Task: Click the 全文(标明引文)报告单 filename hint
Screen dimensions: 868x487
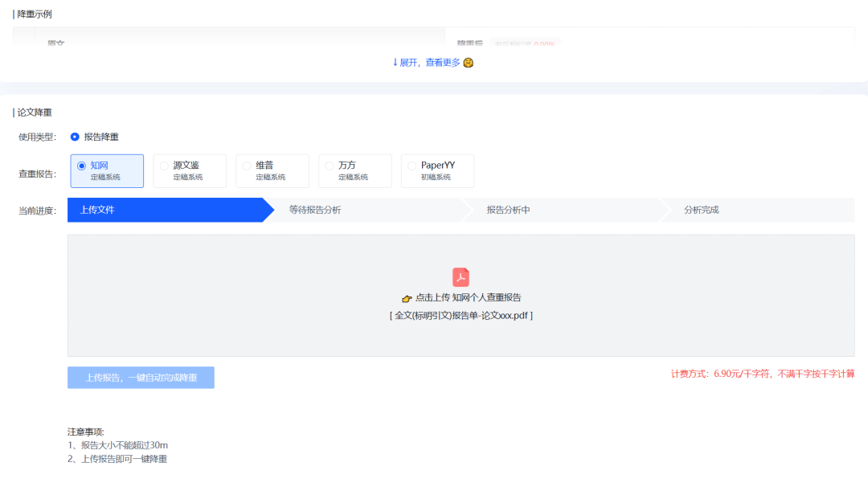Action: coord(461,316)
